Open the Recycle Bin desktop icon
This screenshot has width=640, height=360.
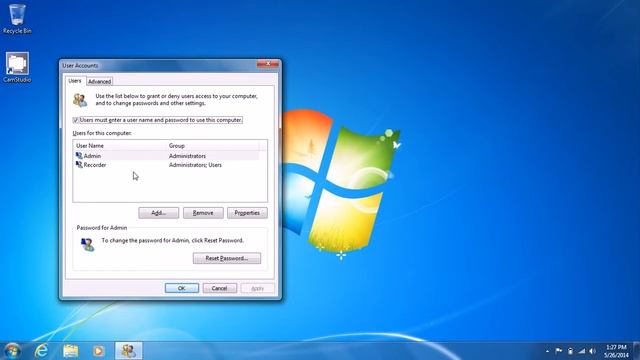click(17, 19)
